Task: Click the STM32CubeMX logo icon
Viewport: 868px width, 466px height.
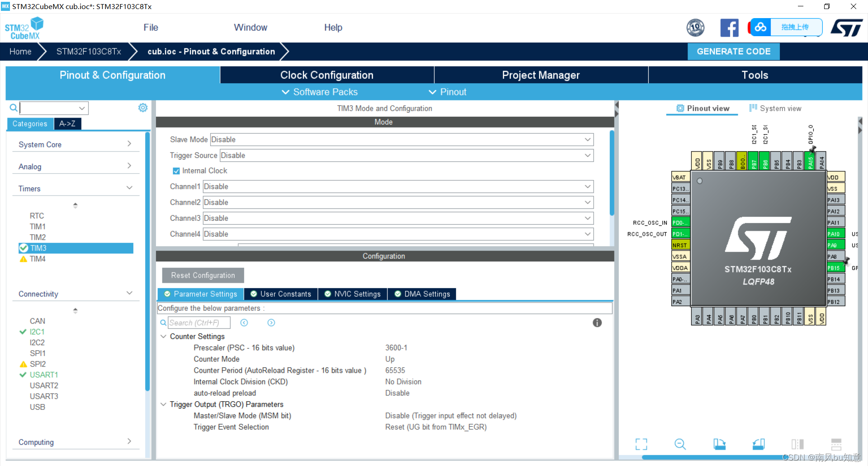Action: coord(24,28)
